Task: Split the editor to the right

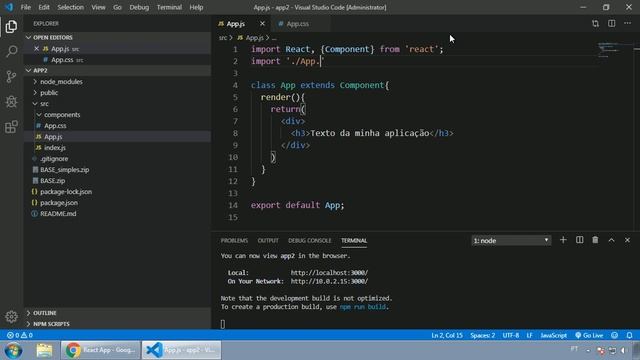Action: tap(611, 24)
